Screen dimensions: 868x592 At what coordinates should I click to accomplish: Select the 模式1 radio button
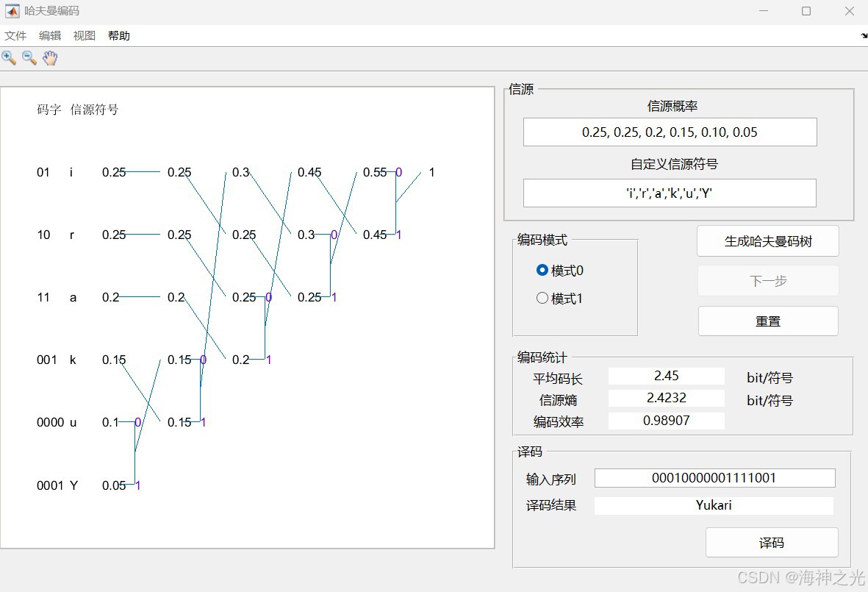[542, 298]
